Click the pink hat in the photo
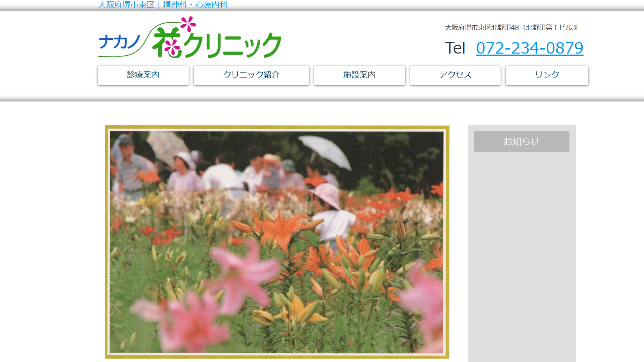 [x=326, y=194]
